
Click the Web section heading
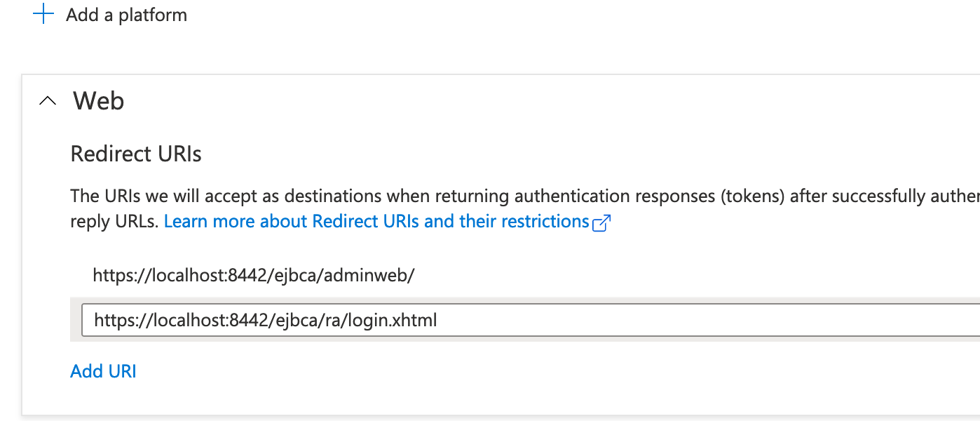point(99,101)
